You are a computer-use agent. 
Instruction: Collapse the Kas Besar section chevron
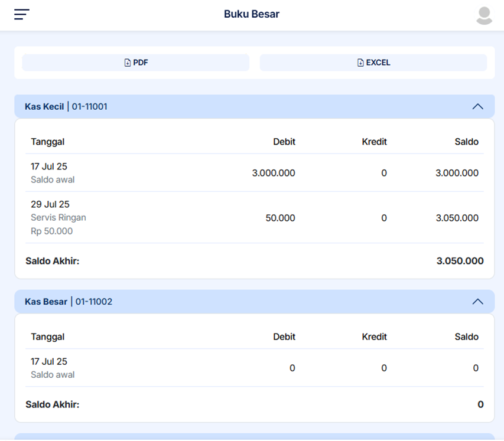[477, 302]
